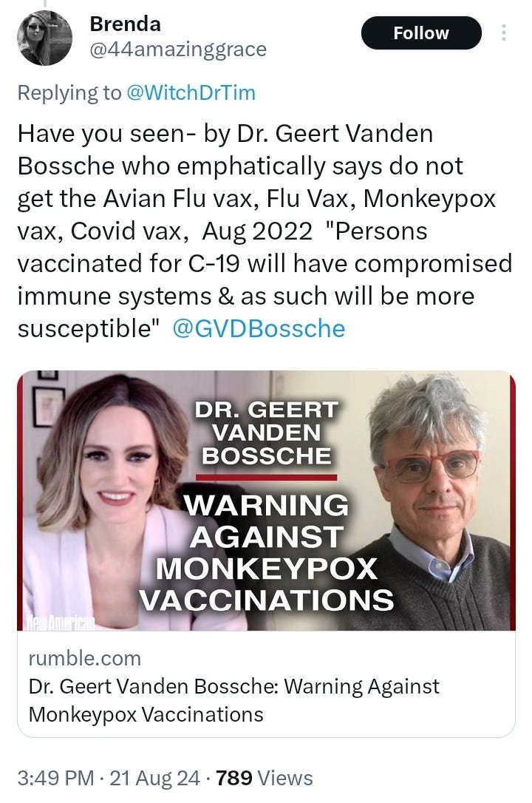Click the 'WARNING AGAINST MONKEYPOX VACCINATIONS' overlay headline
Viewport: 532px width, 803px height.
pyautogui.click(x=267, y=552)
